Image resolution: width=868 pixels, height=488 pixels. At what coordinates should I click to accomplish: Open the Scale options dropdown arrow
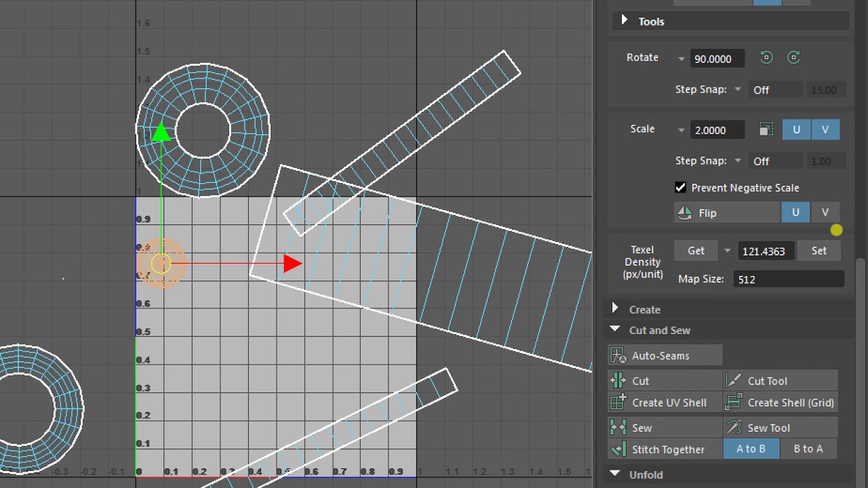point(681,130)
